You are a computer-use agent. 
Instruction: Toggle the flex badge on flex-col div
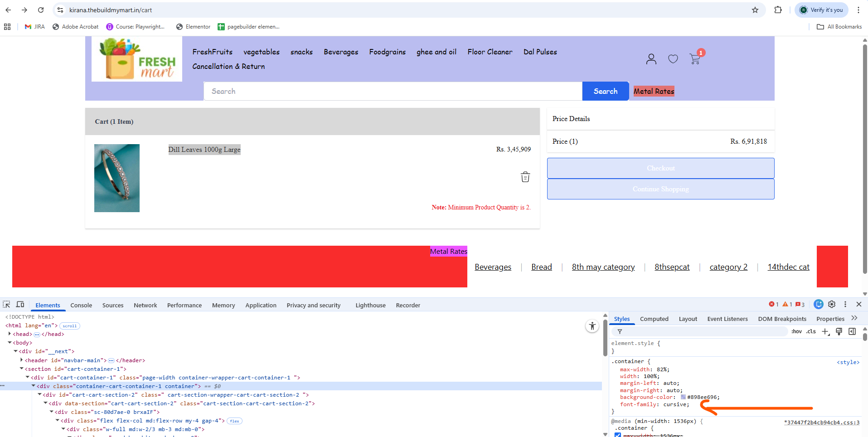(234, 421)
